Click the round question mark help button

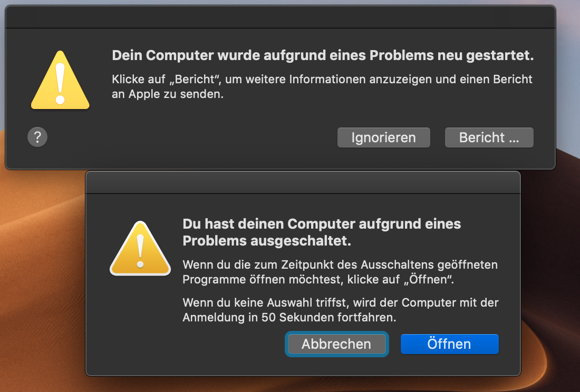[37, 138]
